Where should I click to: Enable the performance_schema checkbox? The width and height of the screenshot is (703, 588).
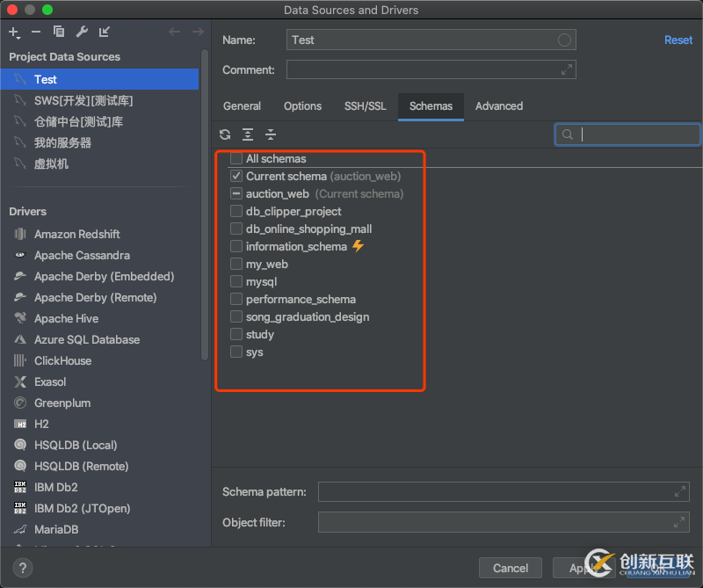pyautogui.click(x=236, y=299)
